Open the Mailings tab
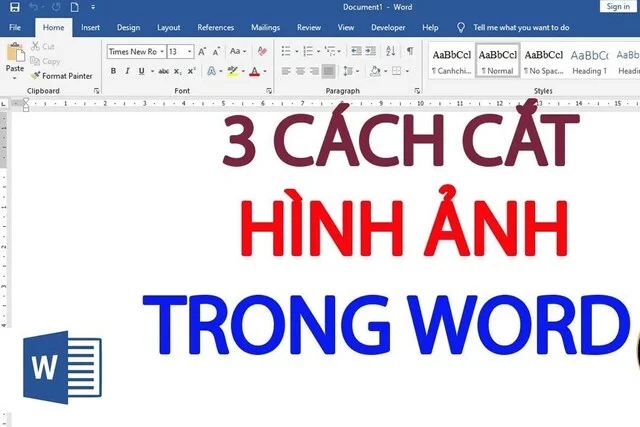640x427 pixels. click(x=265, y=28)
